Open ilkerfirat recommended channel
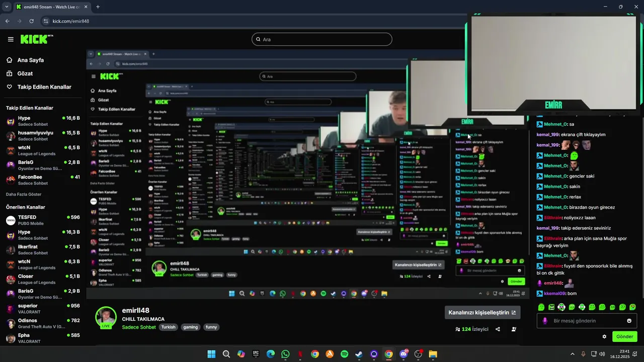This screenshot has height=362, width=644. [x=43, y=250]
